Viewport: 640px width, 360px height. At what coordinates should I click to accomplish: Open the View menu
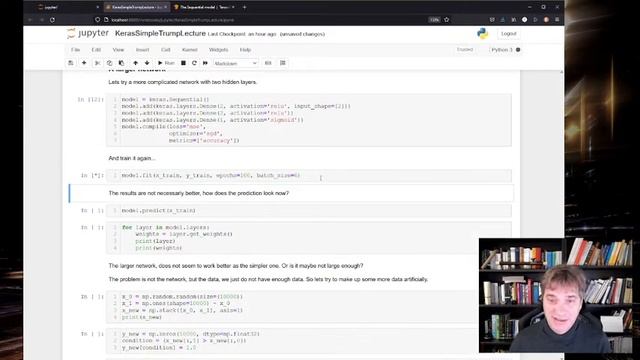pyautogui.click(x=118, y=50)
